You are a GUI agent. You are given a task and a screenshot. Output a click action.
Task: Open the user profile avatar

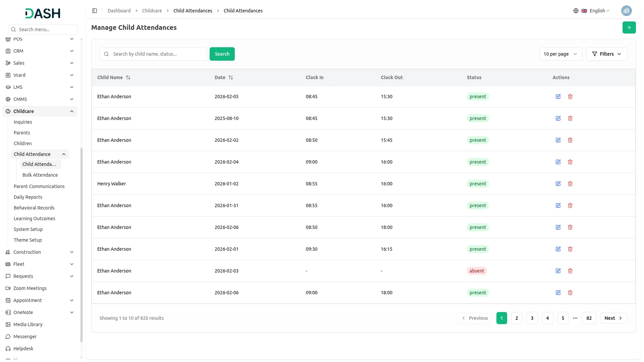626,11
